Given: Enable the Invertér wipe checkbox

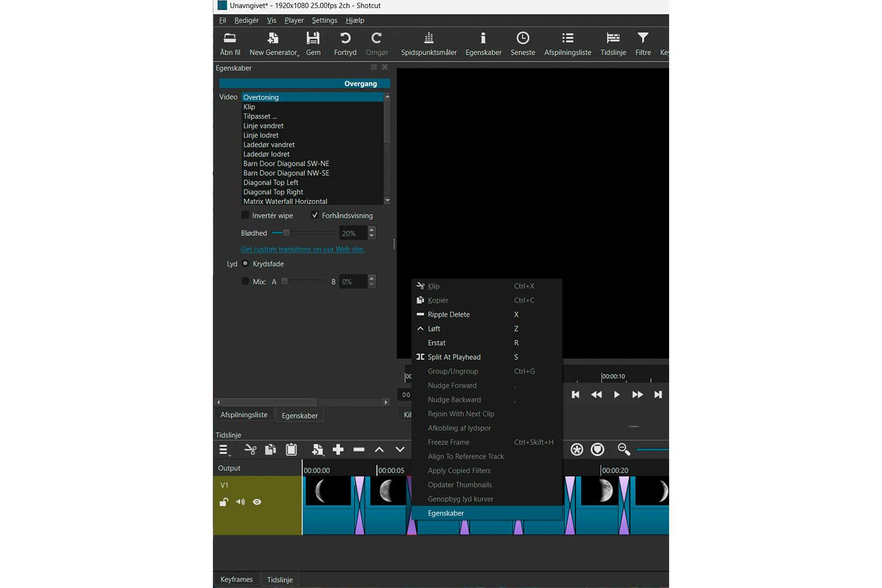Looking at the screenshot, I should tap(245, 215).
